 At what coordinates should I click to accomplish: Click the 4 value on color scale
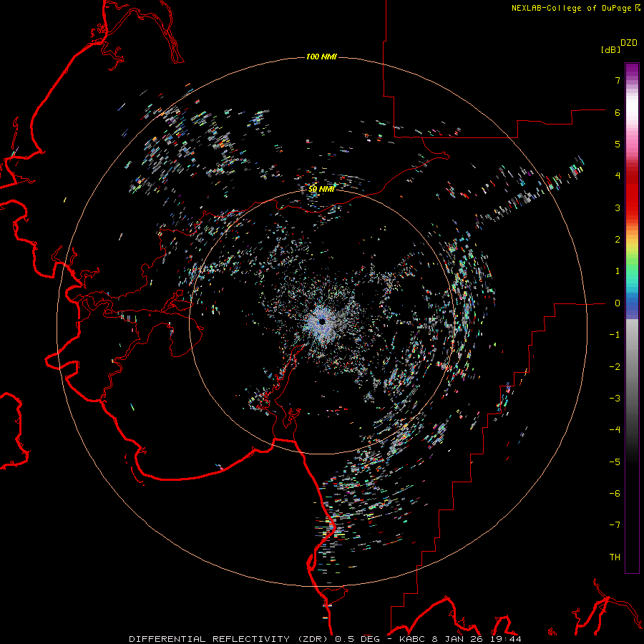(618, 176)
